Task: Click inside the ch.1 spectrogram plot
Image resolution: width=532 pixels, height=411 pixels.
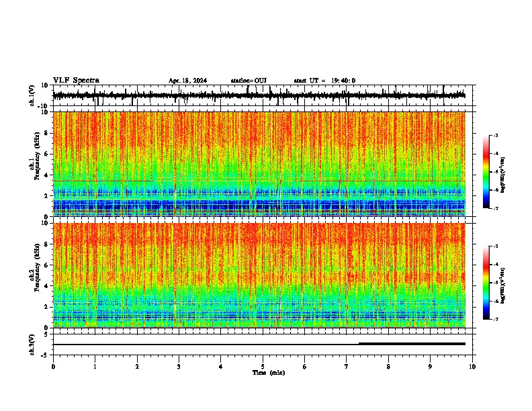Action: coord(259,164)
